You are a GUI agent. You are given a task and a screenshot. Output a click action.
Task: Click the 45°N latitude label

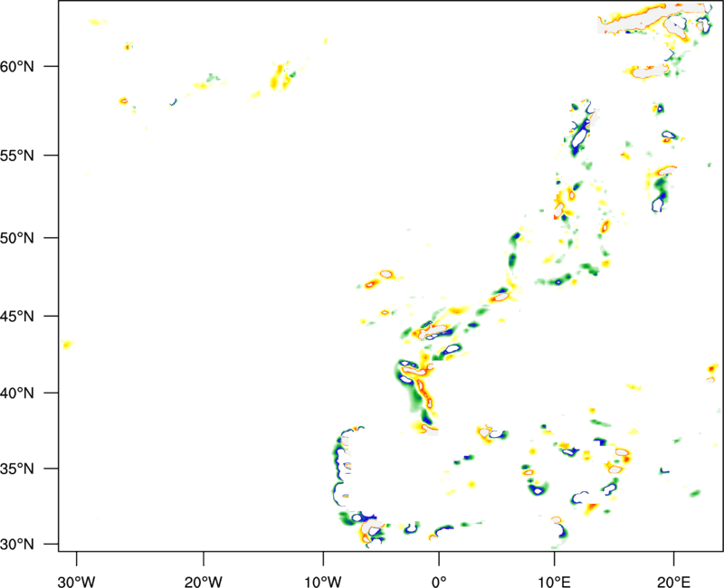click(17, 317)
